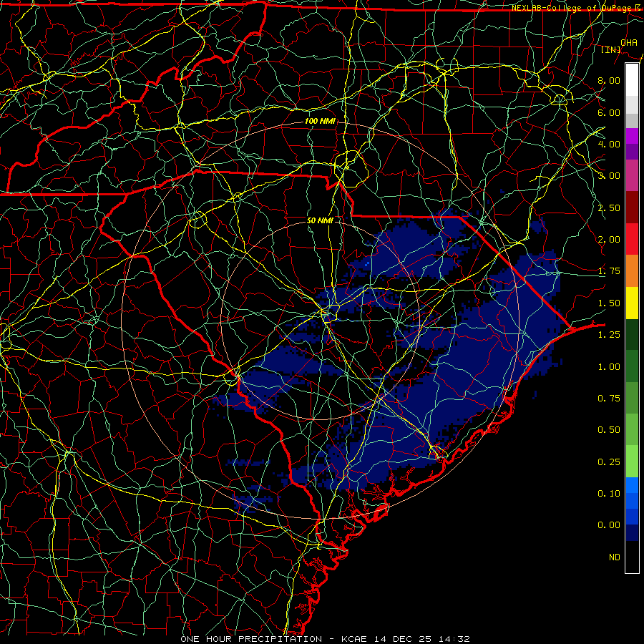Click the 1.50 inch legend label

(609, 303)
